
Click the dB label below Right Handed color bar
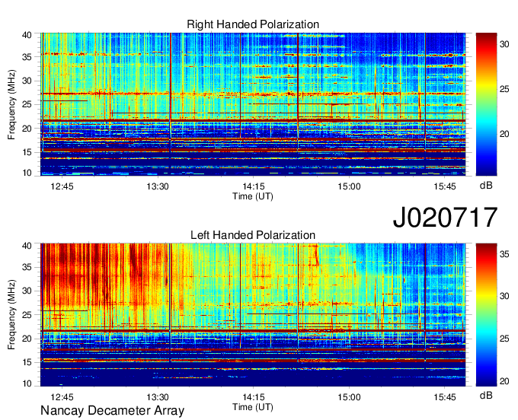point(486,186)
